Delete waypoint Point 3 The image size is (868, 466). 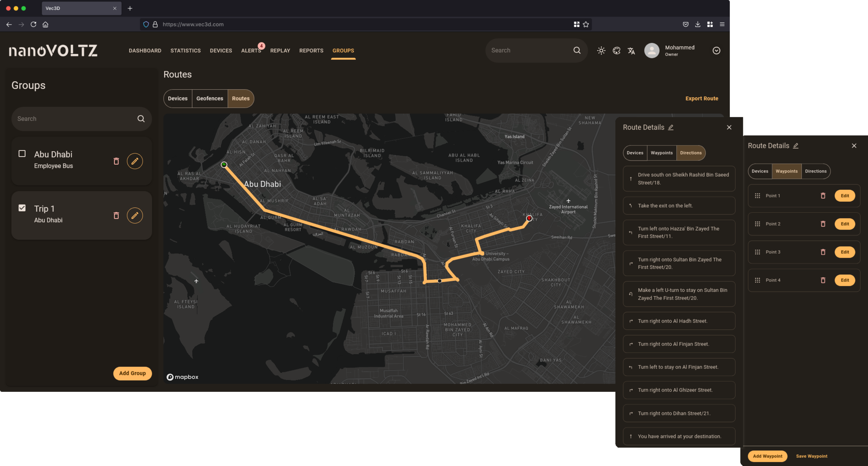pos(823,252)
